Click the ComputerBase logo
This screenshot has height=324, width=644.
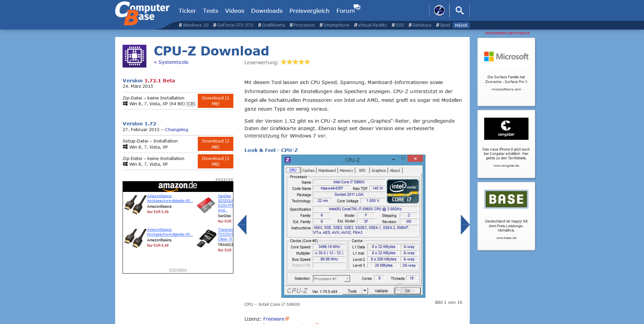(142, 13)
